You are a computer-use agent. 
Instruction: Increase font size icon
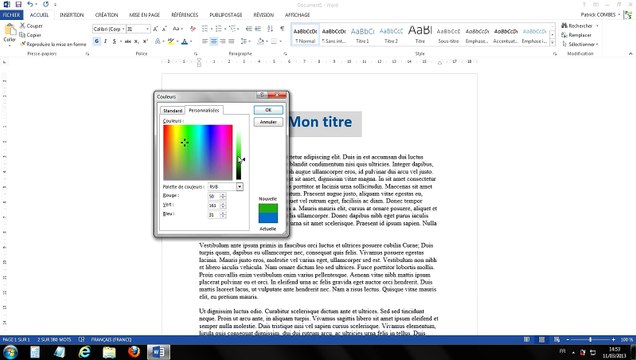coord(155,29)
